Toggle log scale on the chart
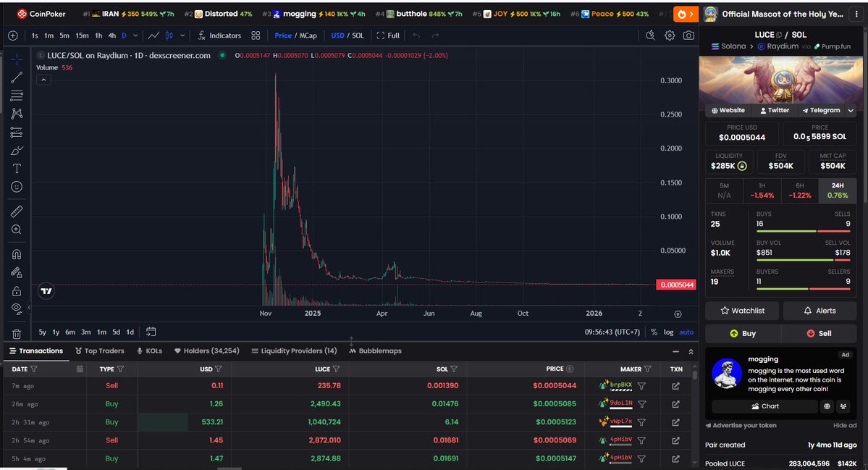The image size is (868, 470). pyautogui.click(x=669, y=332)
